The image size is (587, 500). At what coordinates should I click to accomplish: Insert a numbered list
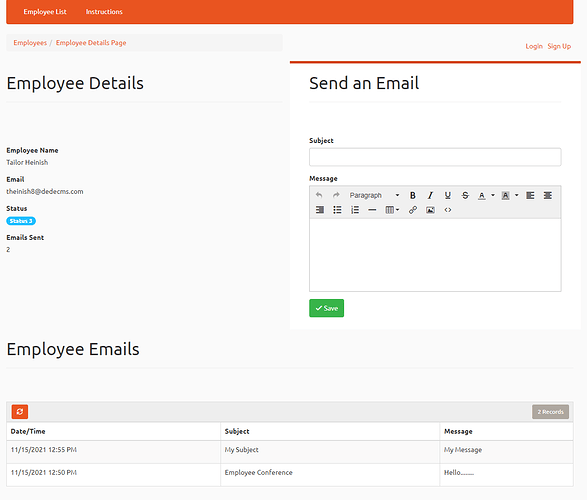coord(355,210)
